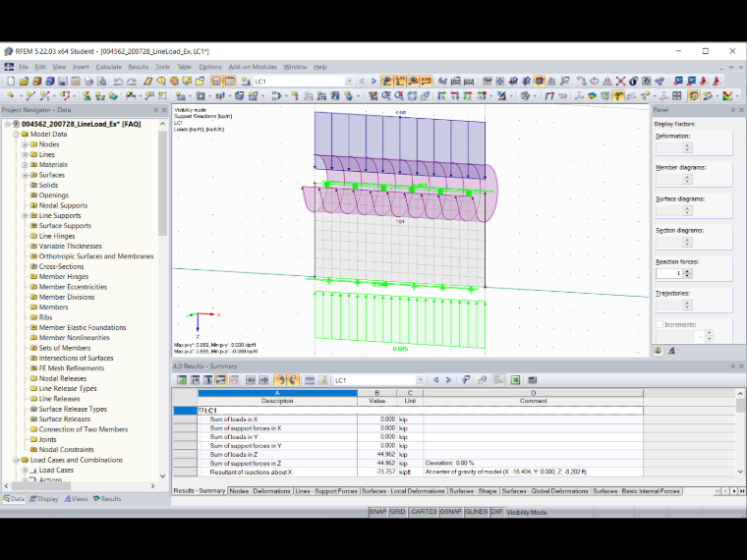Screen dimensions: 747x560
Task: Select Nodal Supports in the tree
Action: pyautogui.click(x=63, y=205)
